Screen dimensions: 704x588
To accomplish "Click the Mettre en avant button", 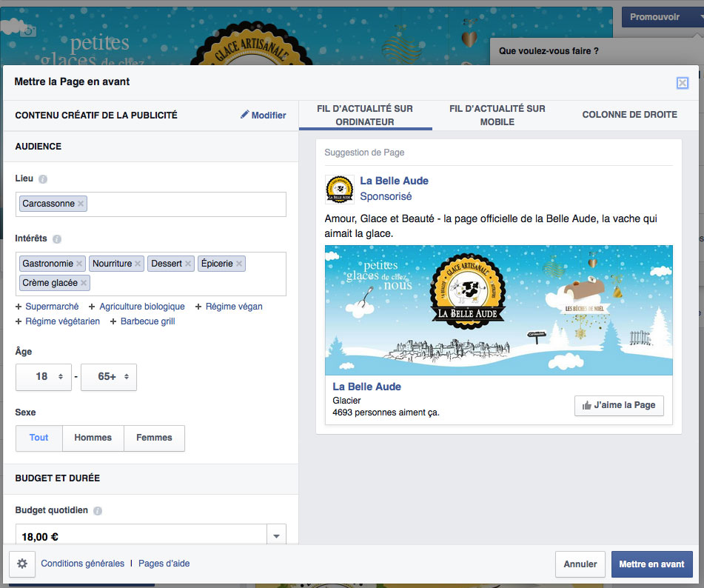I will pos(651,564).
